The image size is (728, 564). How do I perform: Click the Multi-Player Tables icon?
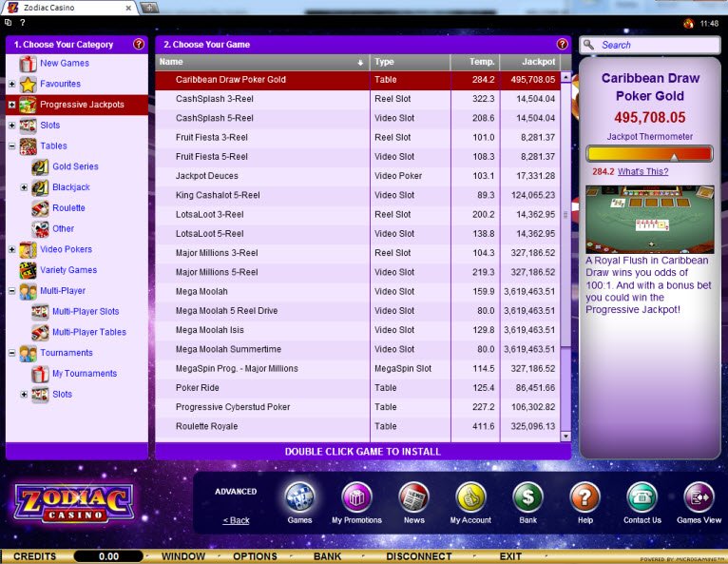(x=40, y=332)
